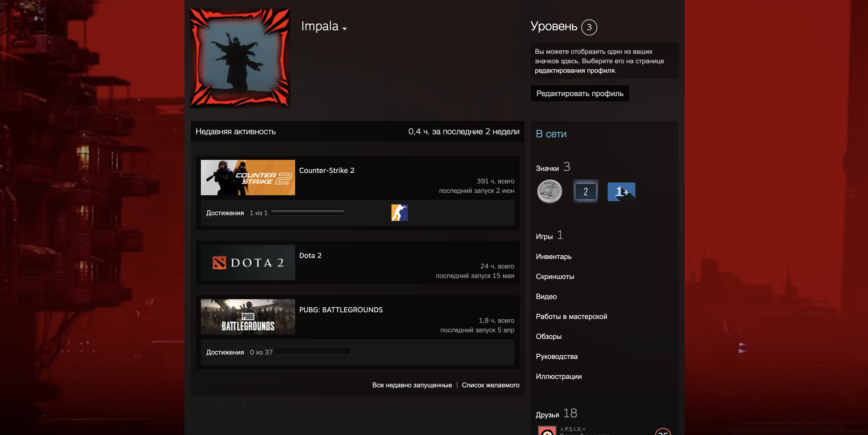Image resolution: width=868 pixels, height=435 pixels.
Task: Click the Недавняя активность header
Action: click(x=235, y=131)
